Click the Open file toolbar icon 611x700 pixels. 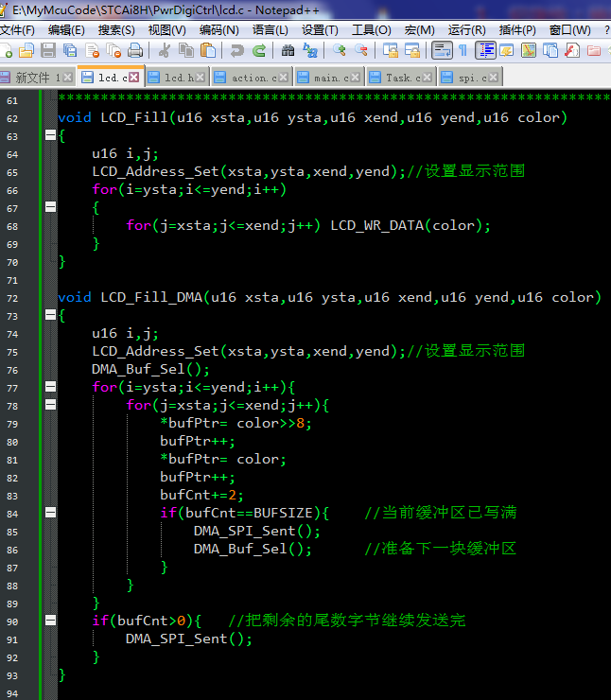[x=26, y=50]
